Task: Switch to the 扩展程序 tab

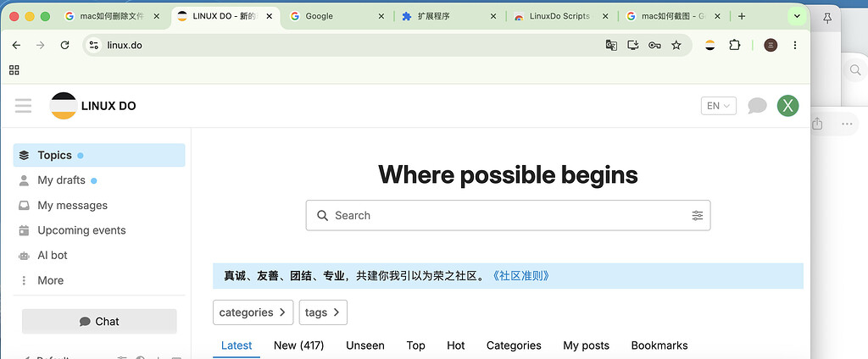Action: [x=449, y=17]
